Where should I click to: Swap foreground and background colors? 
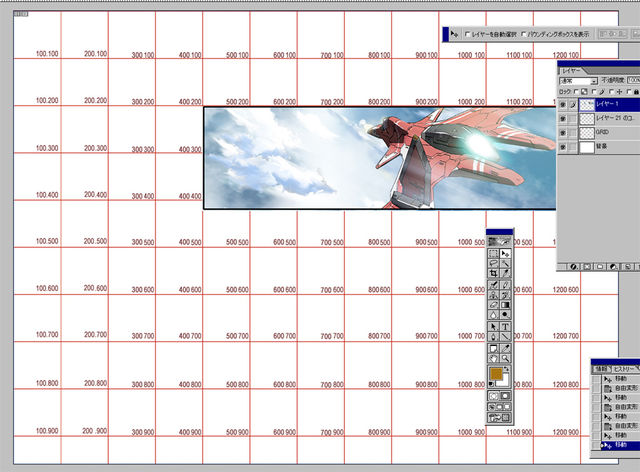tap(507, 369)
